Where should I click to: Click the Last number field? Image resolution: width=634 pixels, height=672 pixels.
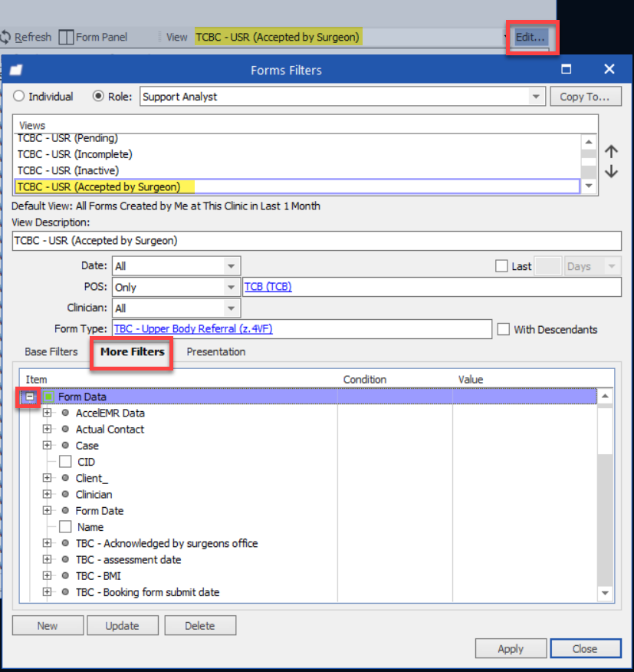pyautogui.click(x=548, y=266)
